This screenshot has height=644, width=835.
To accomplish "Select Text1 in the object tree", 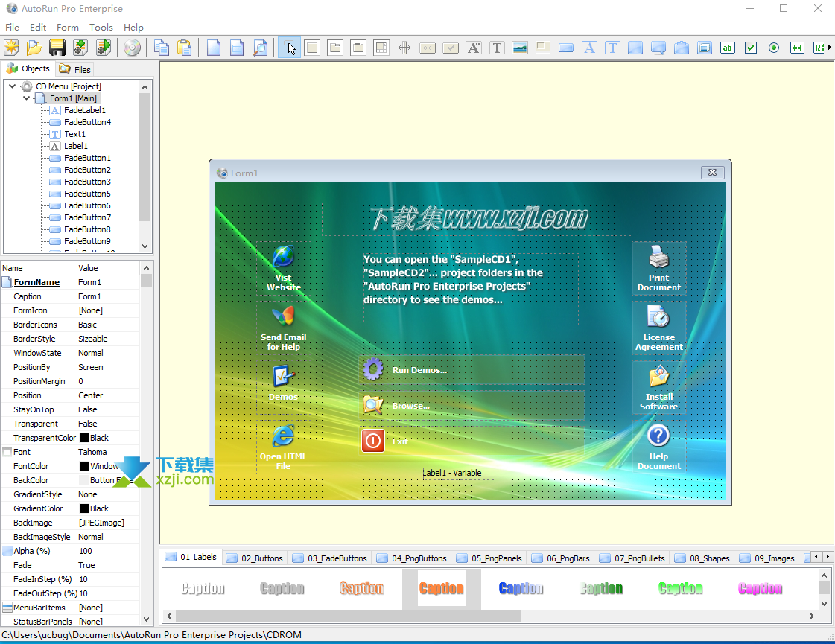I will tap(74, 134).
